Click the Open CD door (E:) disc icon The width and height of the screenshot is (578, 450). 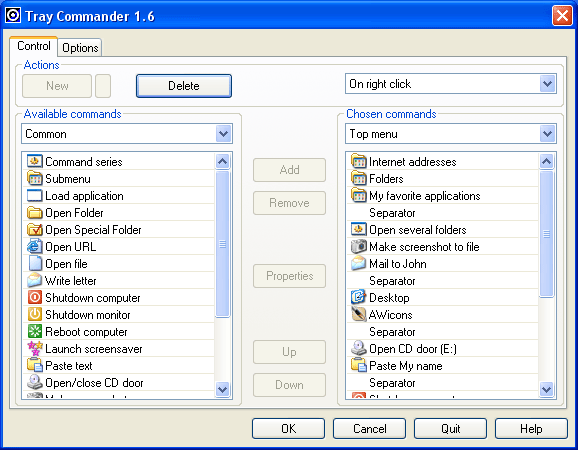pos(359,348)
